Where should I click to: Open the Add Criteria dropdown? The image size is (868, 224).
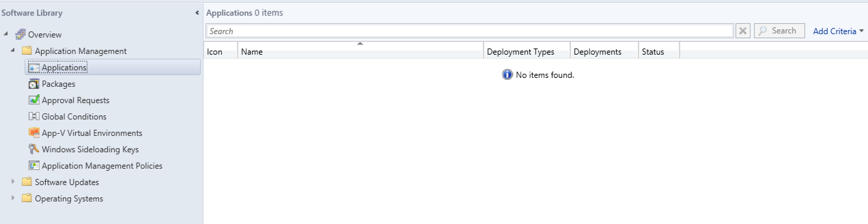click(x=838, y=31)
